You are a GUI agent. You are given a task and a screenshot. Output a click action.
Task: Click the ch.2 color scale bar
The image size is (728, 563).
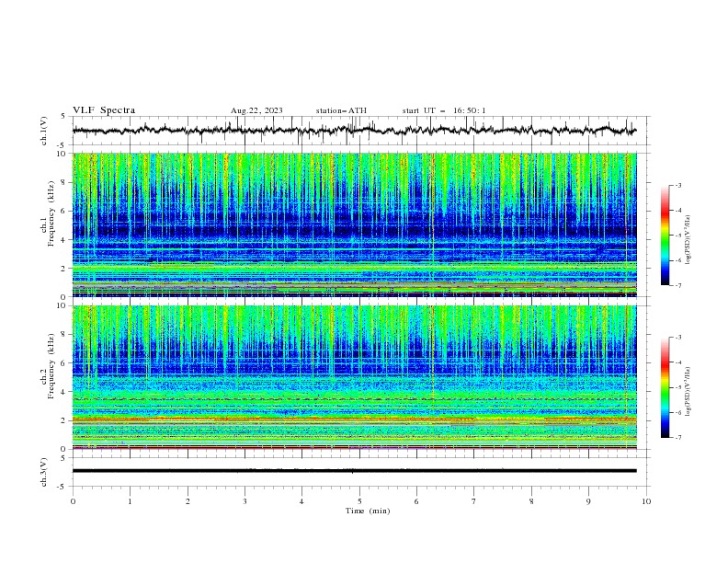pyautogui.click(x=665, y=387)
